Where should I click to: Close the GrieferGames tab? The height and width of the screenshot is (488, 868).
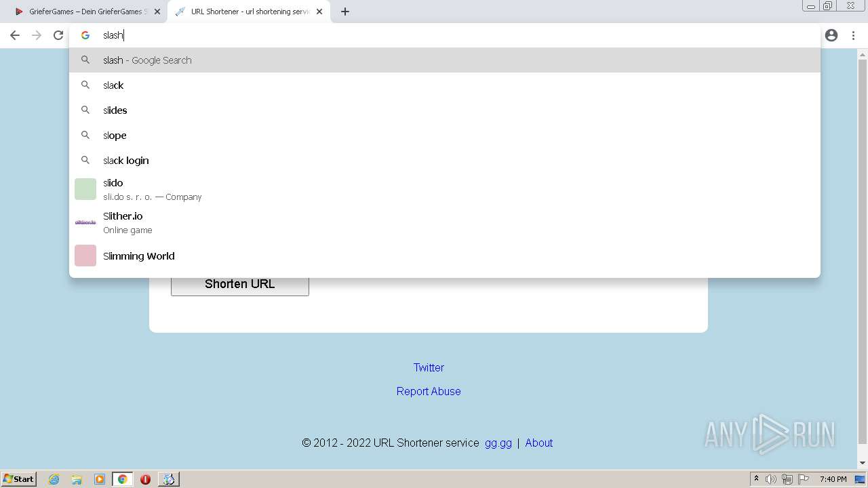tap(158, 12)
